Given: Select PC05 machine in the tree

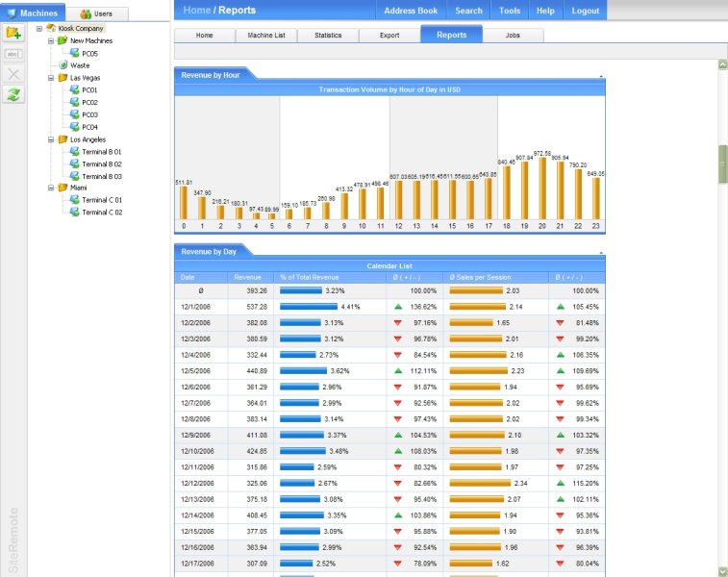Looking at the screenshot, I should tap(89, 54).
